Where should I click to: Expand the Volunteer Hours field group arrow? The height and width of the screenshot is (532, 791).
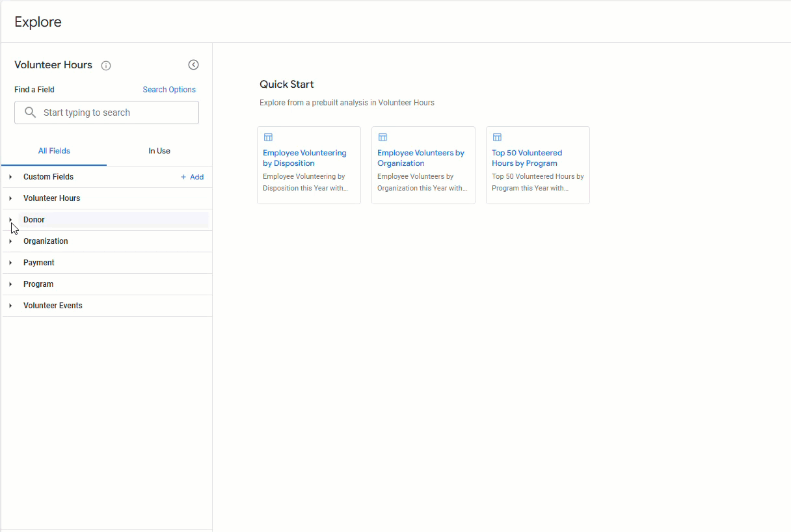point(10,198)
